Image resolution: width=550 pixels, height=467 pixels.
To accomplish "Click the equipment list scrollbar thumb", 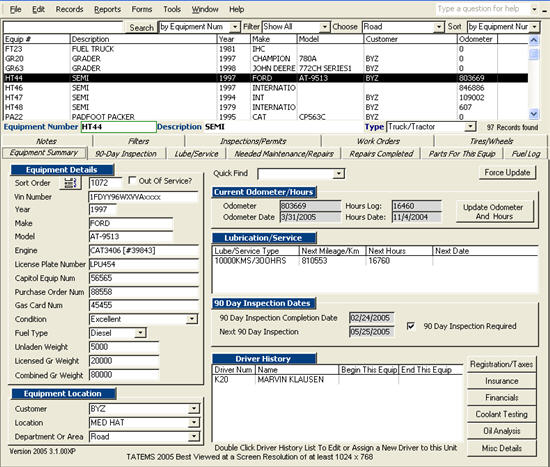I will click(x=534, y=54).
